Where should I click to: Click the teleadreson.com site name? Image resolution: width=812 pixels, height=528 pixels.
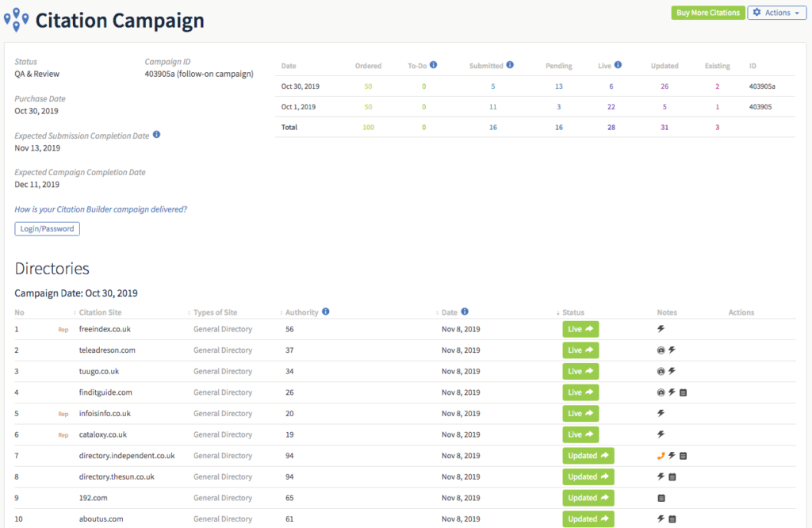[x=107, y=350]
